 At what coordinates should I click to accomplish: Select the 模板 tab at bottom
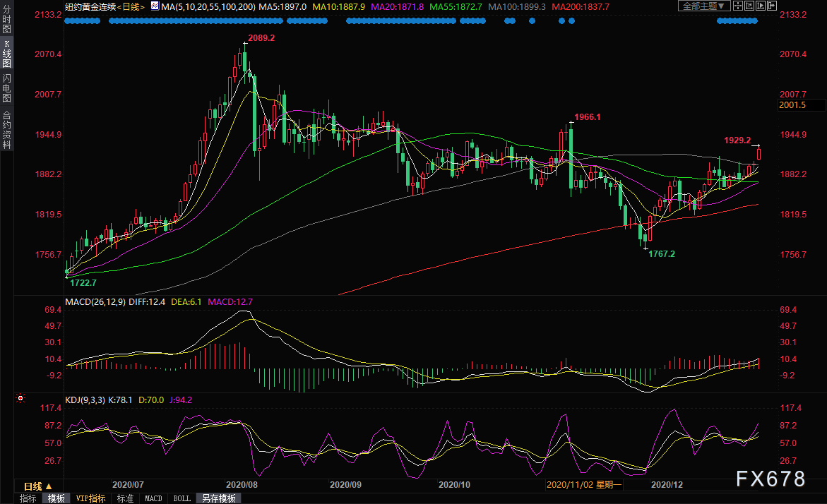(56, 498)
